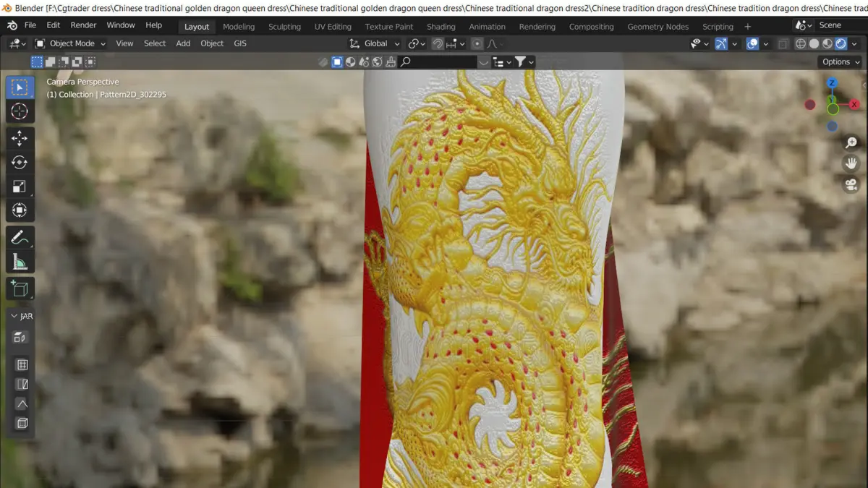
Task: Select the Scale tool
Action: pyautogui.click(x=20, y=186)
